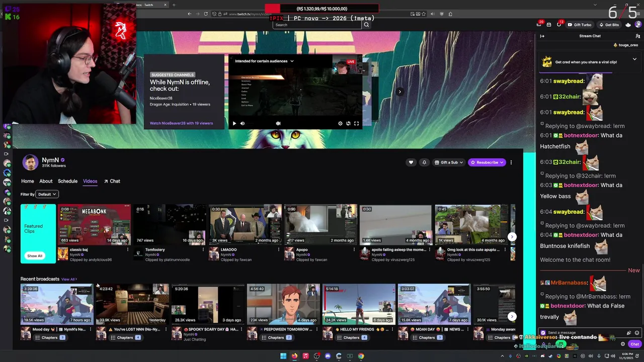The image size is (644, 362).
Task: Reload the page in browser toolbar
Action: point(206,14)
